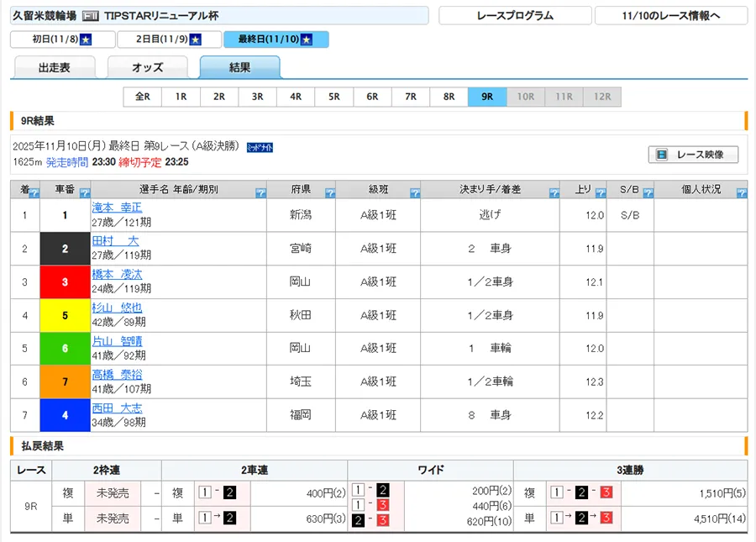Switch to the オッズ tab

point(147,68)
